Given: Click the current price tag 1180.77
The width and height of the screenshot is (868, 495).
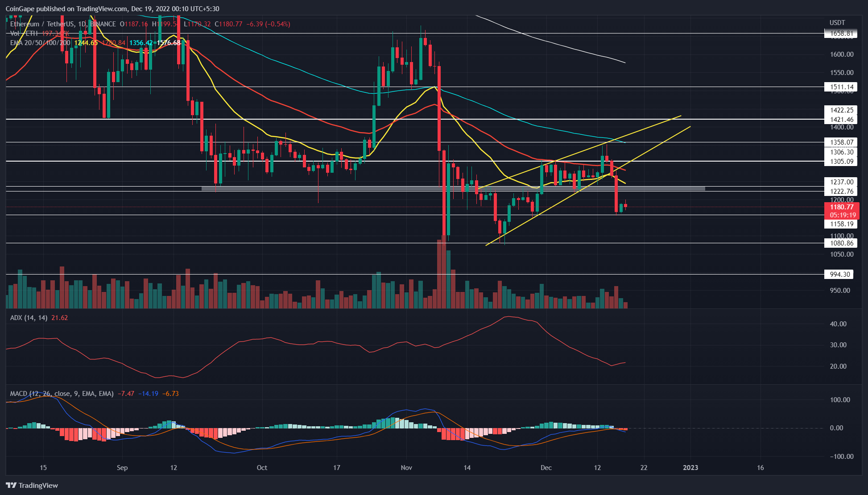Looking at the screenshot, I should (x=841, y=207).
